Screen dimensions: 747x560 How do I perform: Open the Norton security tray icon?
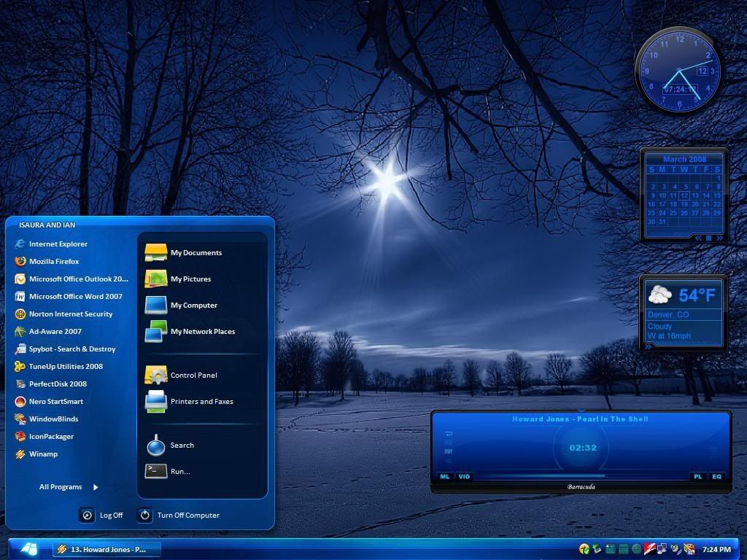point(584,550)
